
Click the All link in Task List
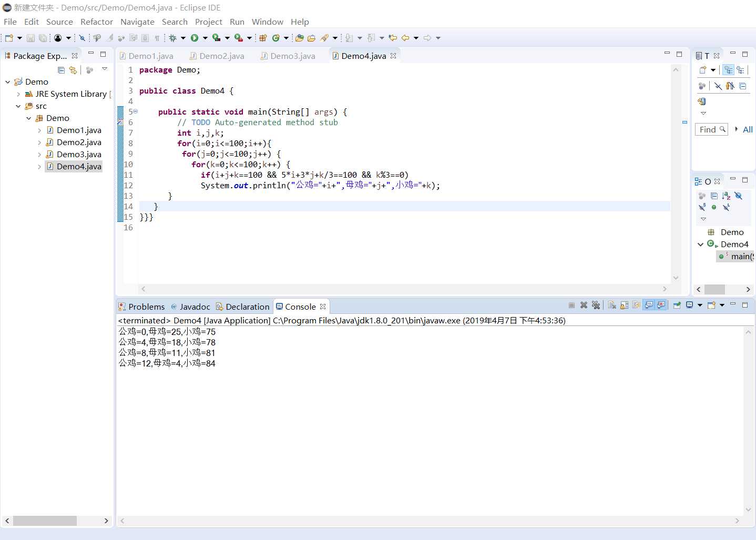coord(748,129)
